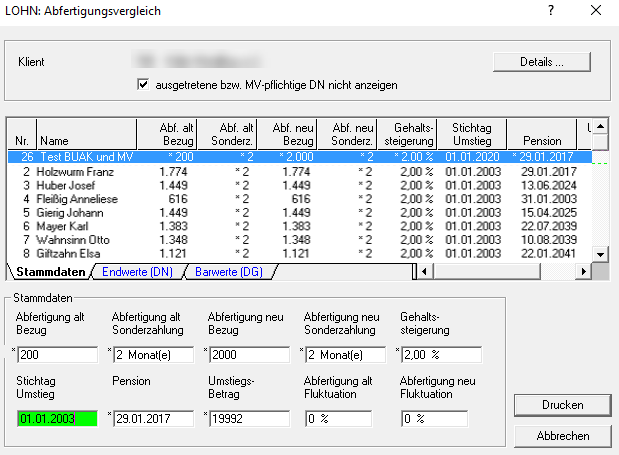
Task: Click the Abfertigung alt Sonderzahlung field
Action: coord(154,355)
